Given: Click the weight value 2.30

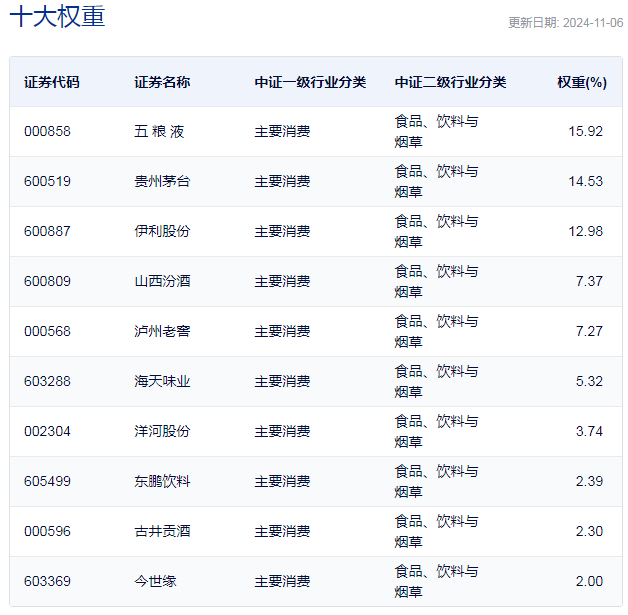Looking at the screenshot, I should click(x=589, y=531).
